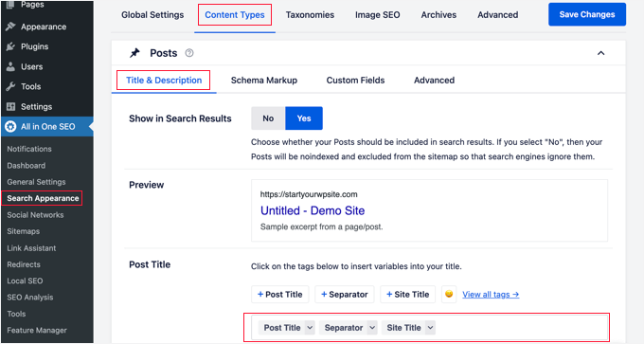Go to Sitemaps submenu item
The width and height of the screenshot is (644, 344).
pyautogui.click(x=24, y=231)
